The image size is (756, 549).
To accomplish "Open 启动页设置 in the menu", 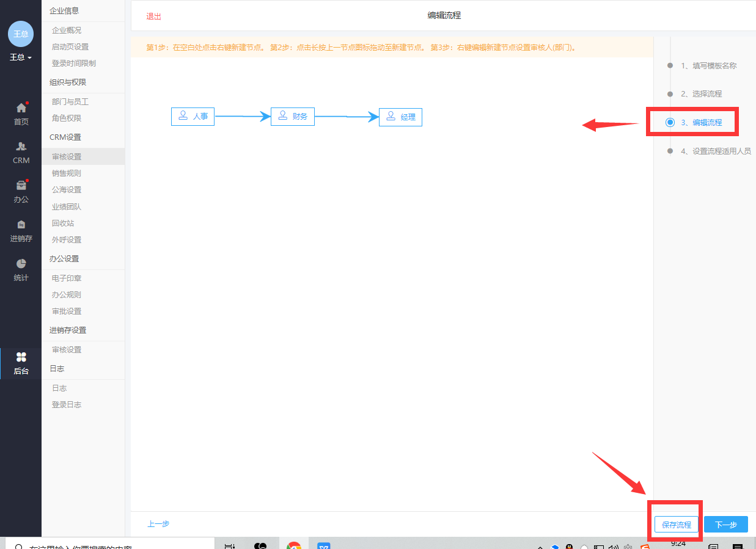I will 70,46.
